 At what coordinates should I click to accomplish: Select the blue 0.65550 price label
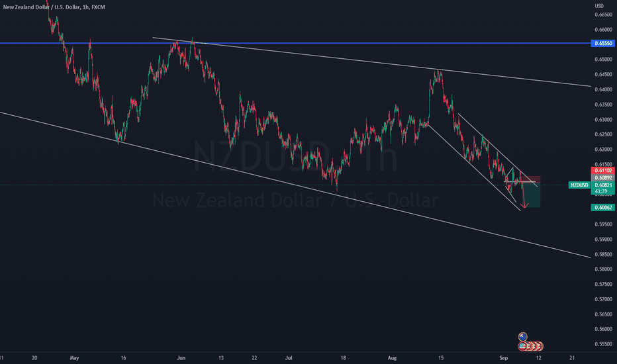[x=603, y=43]
